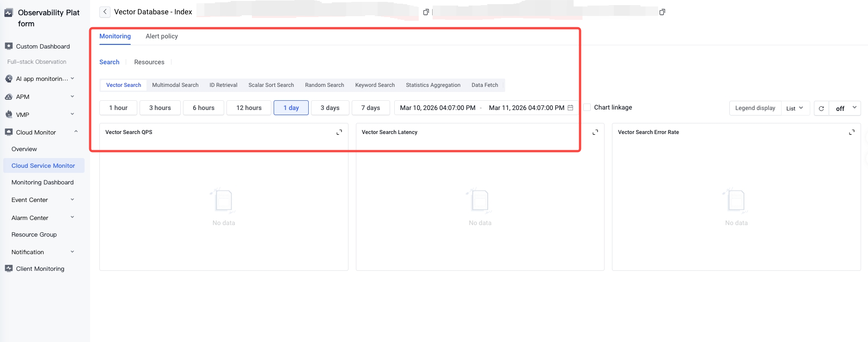Enable the Chart linkage checkbox
The width and height of the screenshot is (868, 342).
587,107
